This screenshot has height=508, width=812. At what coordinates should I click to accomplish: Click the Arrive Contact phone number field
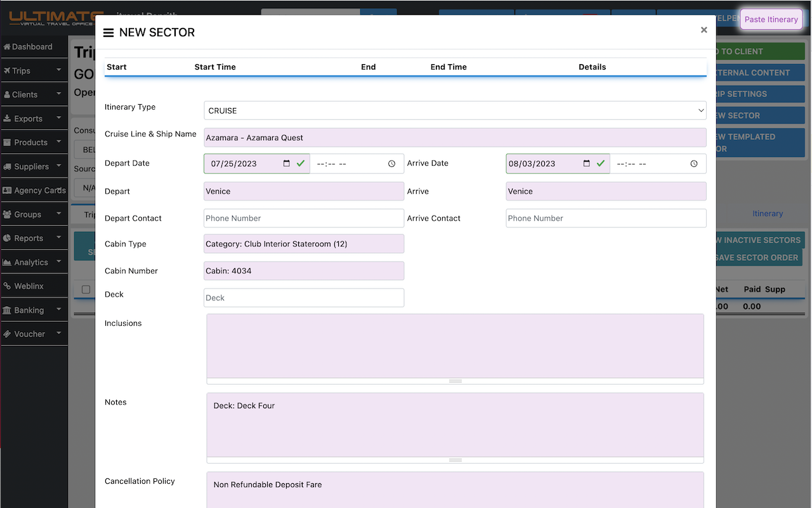click(606, 218)
